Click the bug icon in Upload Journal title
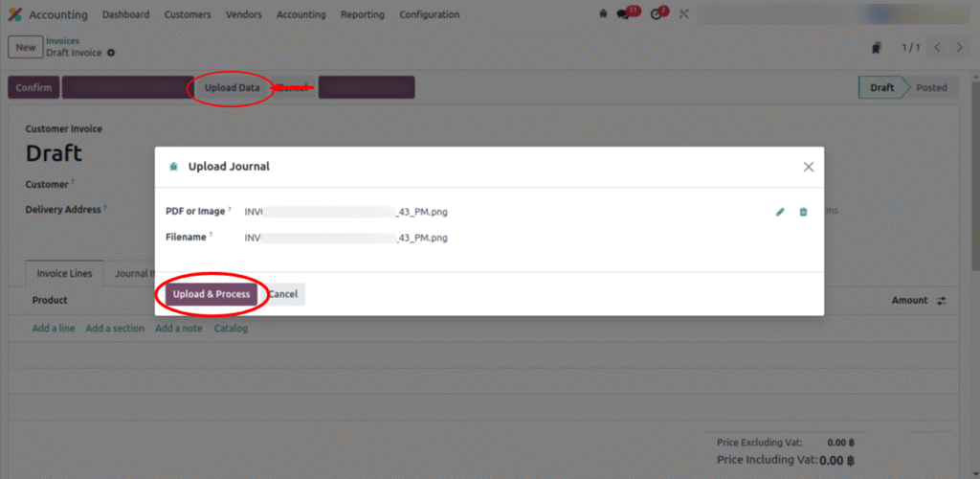 173,167
